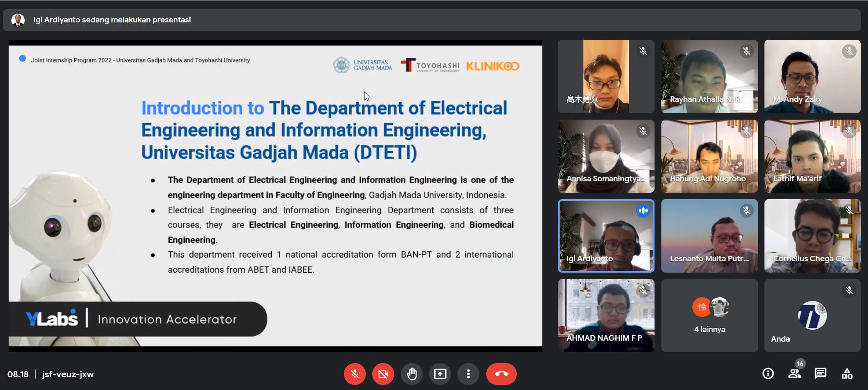Viewport: 868px width, 390px height.
Task: Open meeting details info icon
Action: pos(768,374)
